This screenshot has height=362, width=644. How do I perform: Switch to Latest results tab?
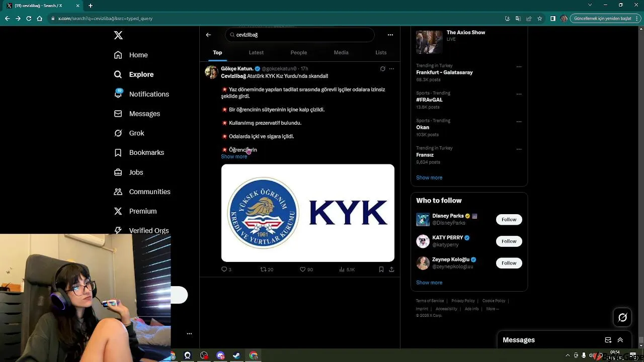[x=256, y=52]
